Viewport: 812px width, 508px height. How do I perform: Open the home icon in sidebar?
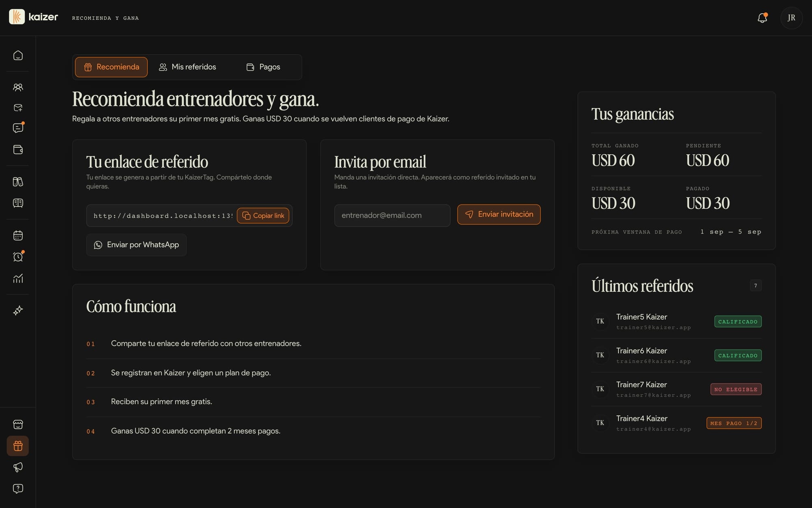18,55
